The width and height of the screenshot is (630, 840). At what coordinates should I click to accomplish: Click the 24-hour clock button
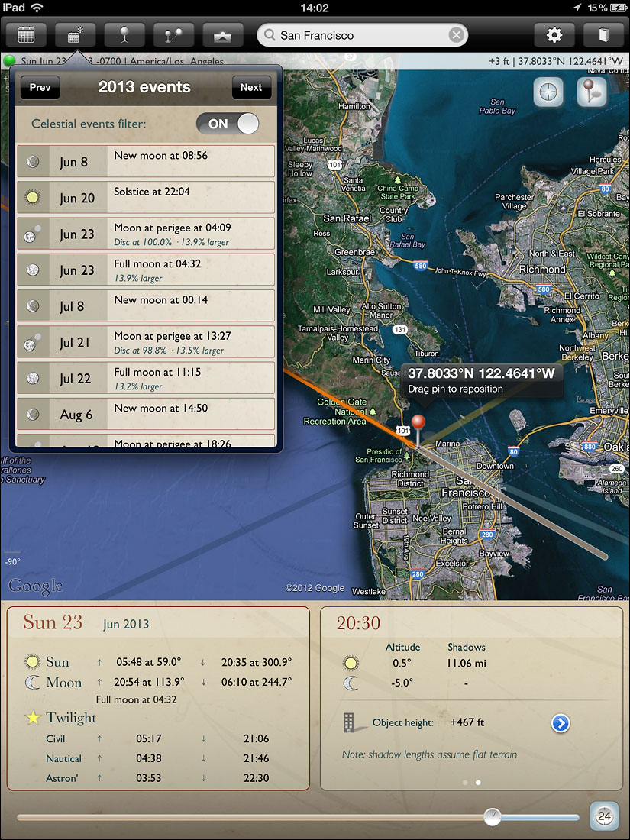tap(604, 816)
